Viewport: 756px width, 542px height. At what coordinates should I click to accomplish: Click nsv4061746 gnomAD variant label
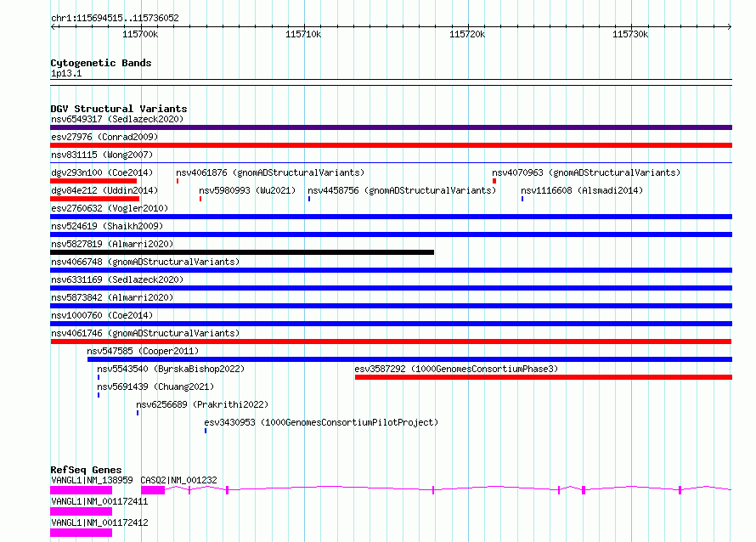point(145,333)
